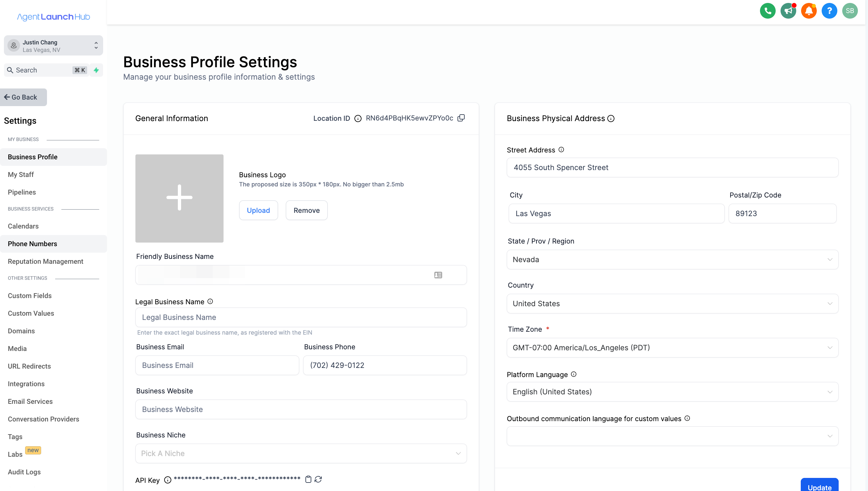The image size is (868, 491).
Task: Expand the Pick A Niche dropdown
Action: pos(301,453)
